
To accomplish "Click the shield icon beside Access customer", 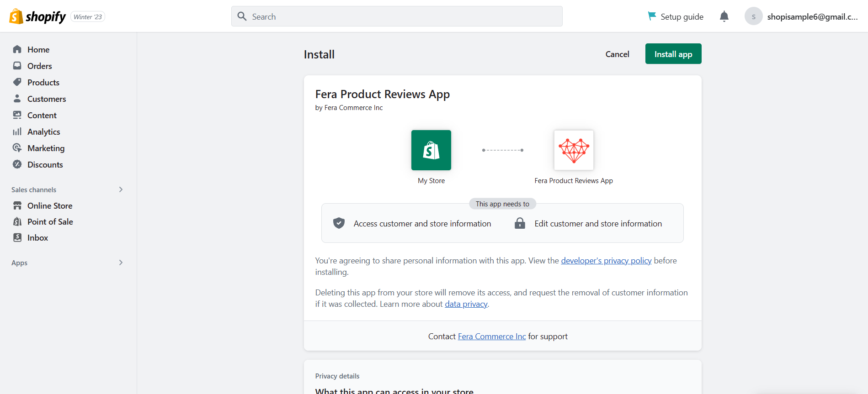I will [339, 223].
